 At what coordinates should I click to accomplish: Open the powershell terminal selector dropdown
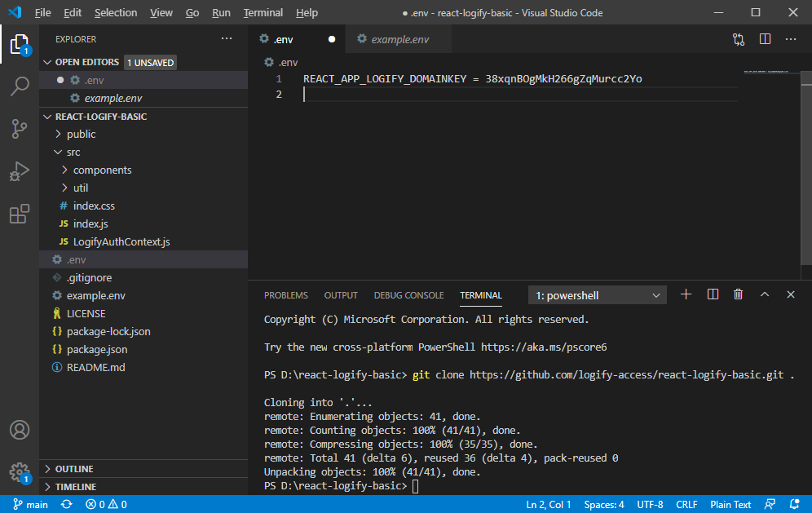click(598, 295)
